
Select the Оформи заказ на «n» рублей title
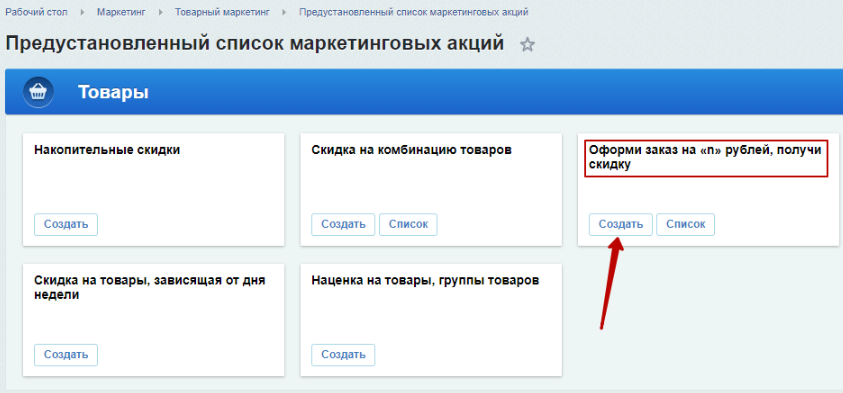(706, 158)
